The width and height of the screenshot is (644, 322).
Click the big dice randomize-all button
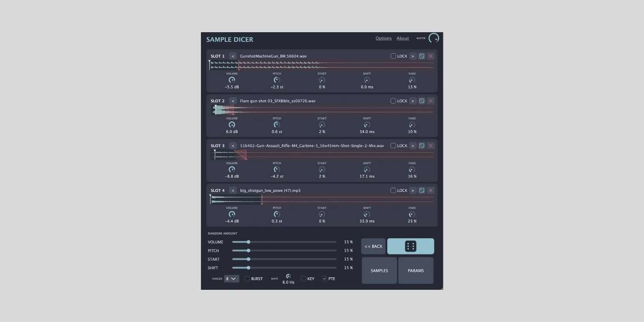411,246
